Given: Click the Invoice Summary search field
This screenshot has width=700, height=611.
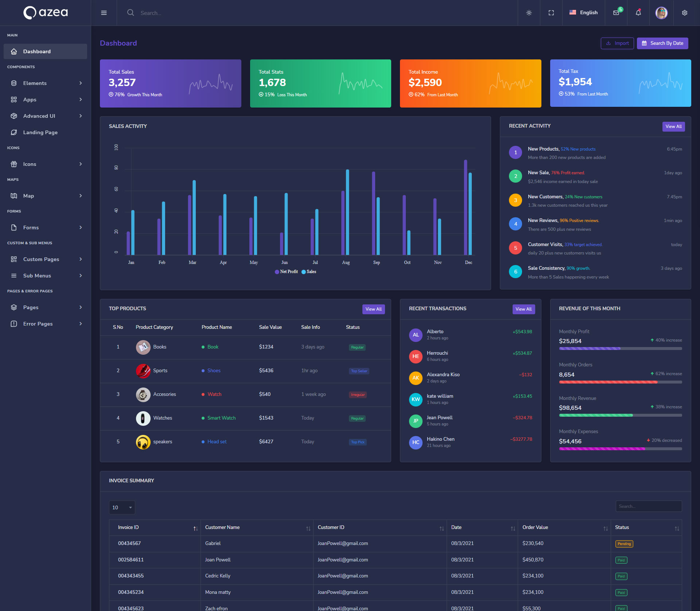Looking at the screenshot, I should (x=648, y=506).
